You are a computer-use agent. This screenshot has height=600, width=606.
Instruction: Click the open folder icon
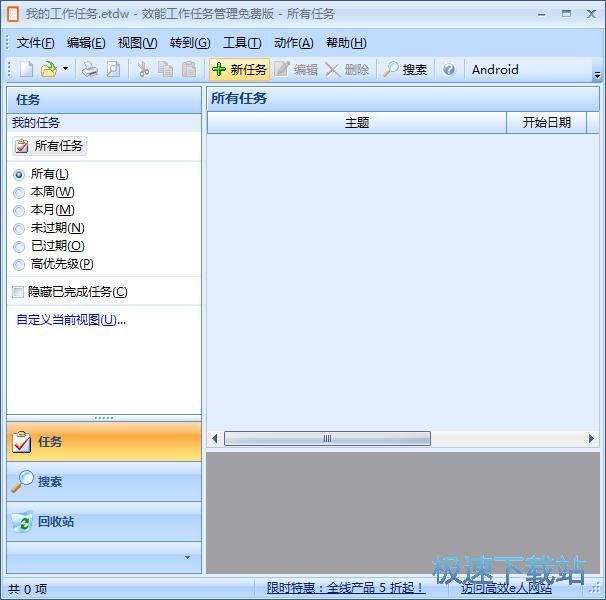pyautogui.click(x=48, y=69)
